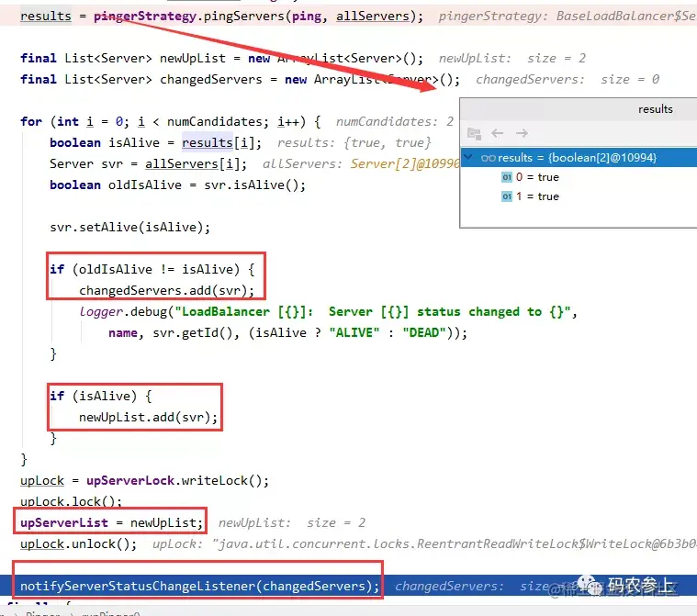
Task: Click the 'results' variable in pingServers line
Action: coord(46,16)
